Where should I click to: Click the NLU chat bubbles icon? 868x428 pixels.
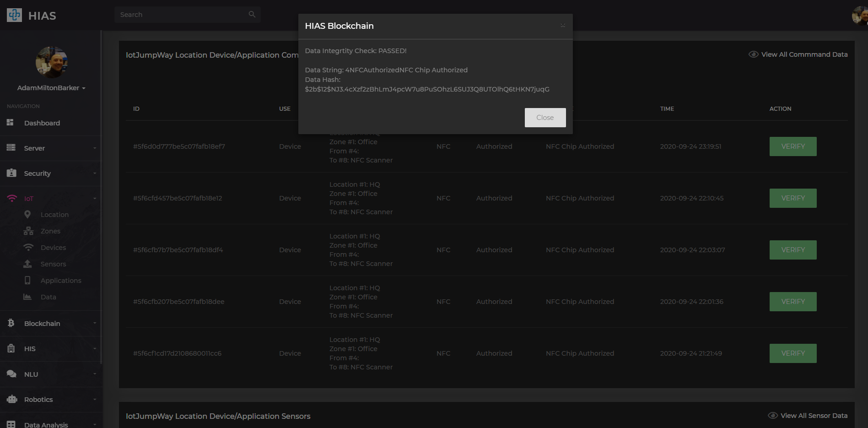click(11, 374)
